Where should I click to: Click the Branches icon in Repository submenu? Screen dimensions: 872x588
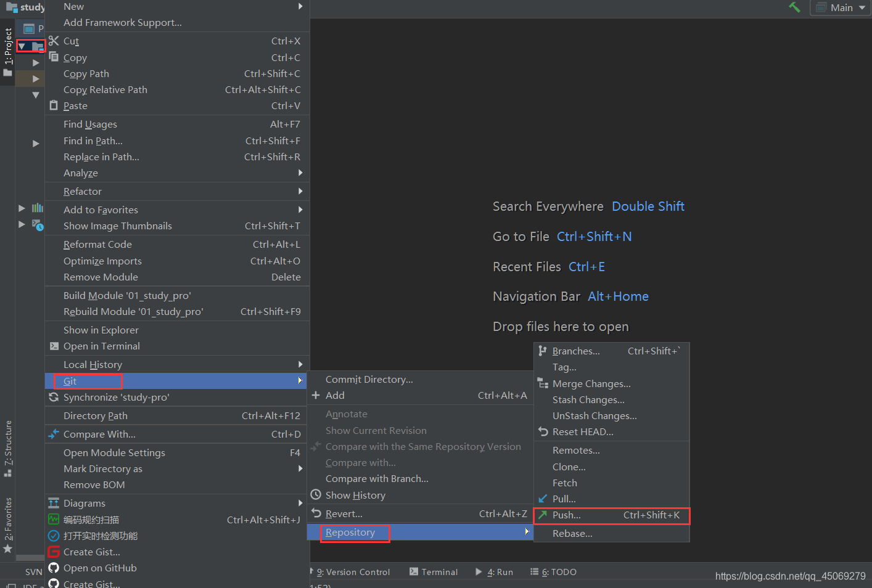(x=543, y=351)
